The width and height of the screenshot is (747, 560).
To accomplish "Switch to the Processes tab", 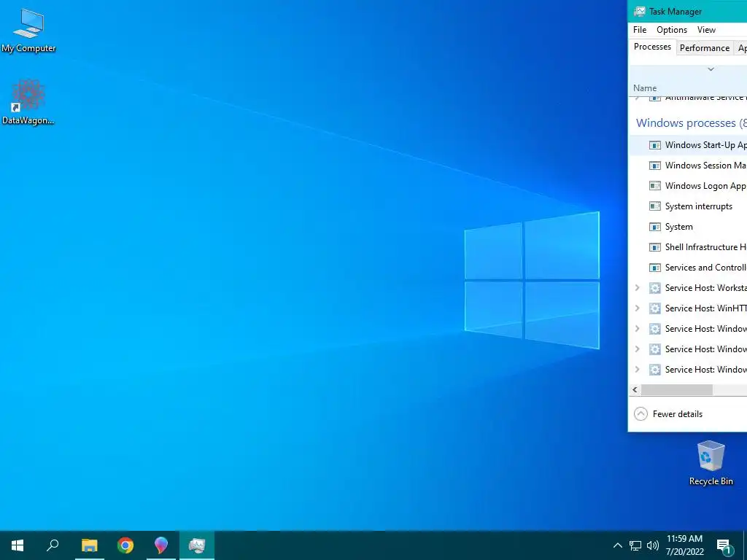I will pos(652,47).
